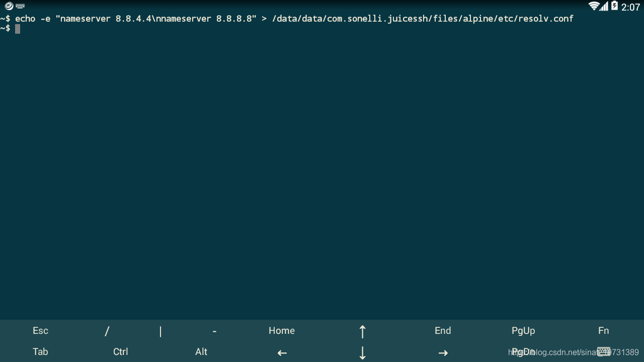Tap the battery status icon
The height and width of the screenshot is (362, 644).
(x=614, y=6)
